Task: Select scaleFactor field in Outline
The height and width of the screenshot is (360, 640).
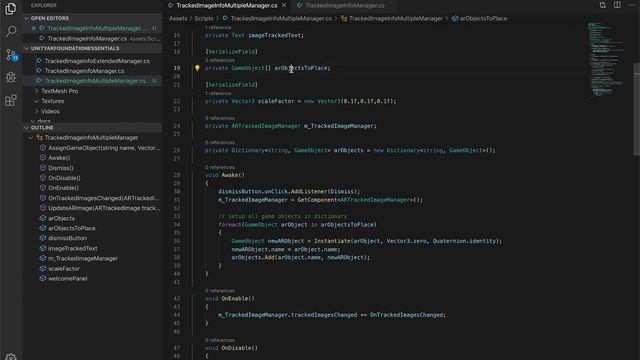Action: (64, 269)
